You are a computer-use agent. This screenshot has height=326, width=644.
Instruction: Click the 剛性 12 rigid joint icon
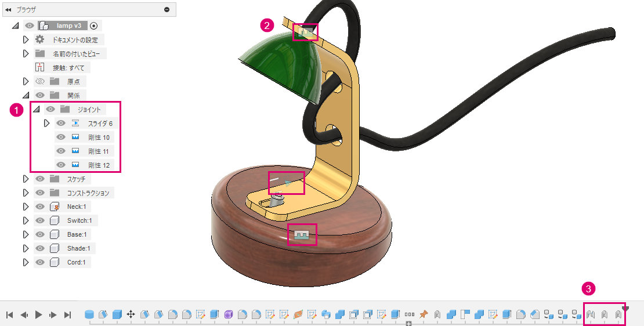[x=75, y=165]
